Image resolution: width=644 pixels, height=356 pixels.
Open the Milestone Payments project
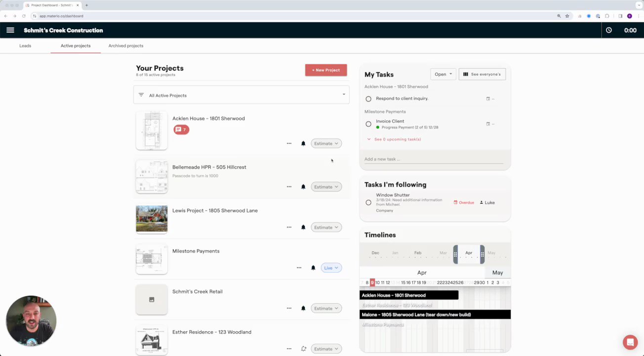tap(196, 251)
